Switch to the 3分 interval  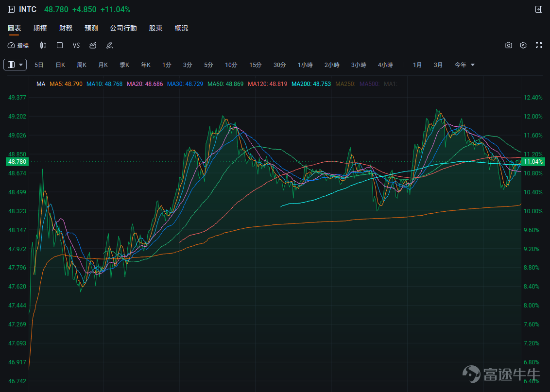(x=188, y=65)
